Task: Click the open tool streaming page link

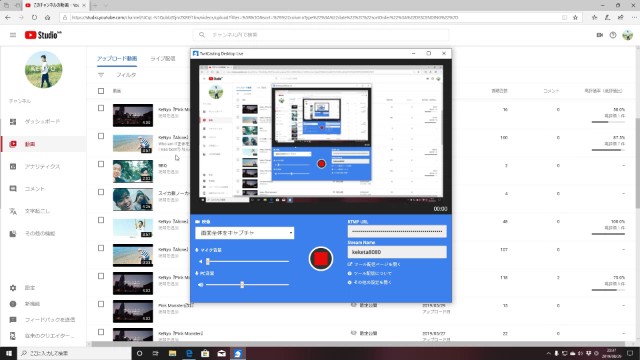Action: [374, 264]
